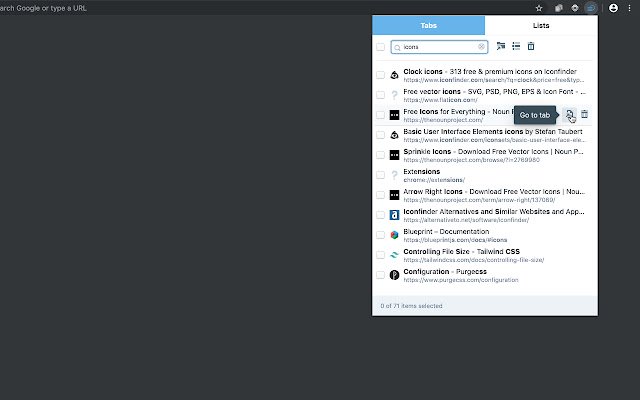Open 'Controlling File Size - Tailwind CSS' entry

462,251
